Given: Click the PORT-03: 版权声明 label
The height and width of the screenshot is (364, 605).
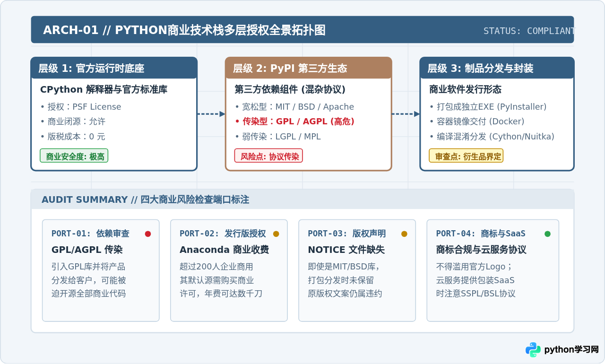Looking at the screenshot, I should click(347, 234).
